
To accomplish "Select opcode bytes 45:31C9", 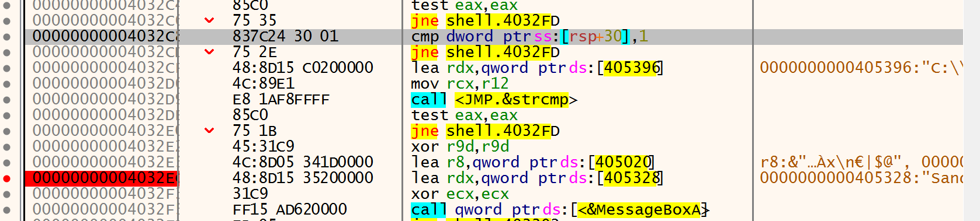I will (264, 146).
